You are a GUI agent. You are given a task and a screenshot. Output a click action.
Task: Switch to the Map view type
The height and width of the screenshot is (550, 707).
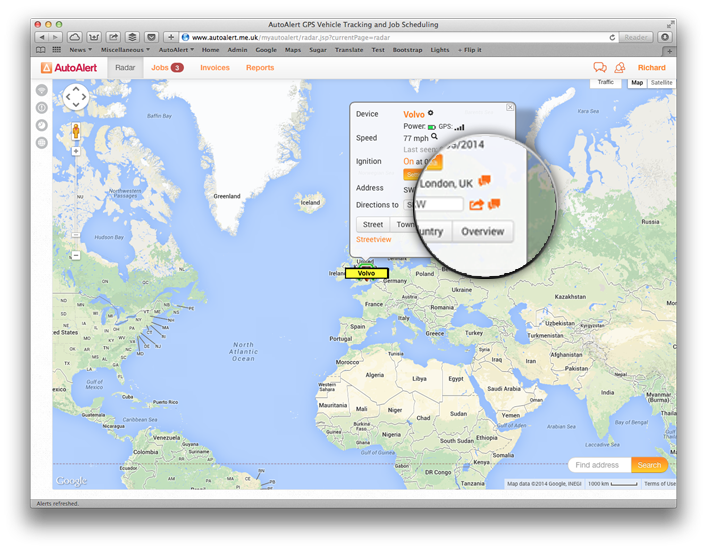point(637,82)
